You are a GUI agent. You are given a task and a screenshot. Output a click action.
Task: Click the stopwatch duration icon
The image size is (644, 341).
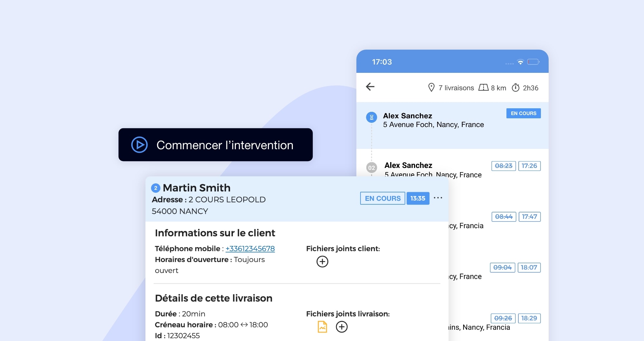(515, 88)
